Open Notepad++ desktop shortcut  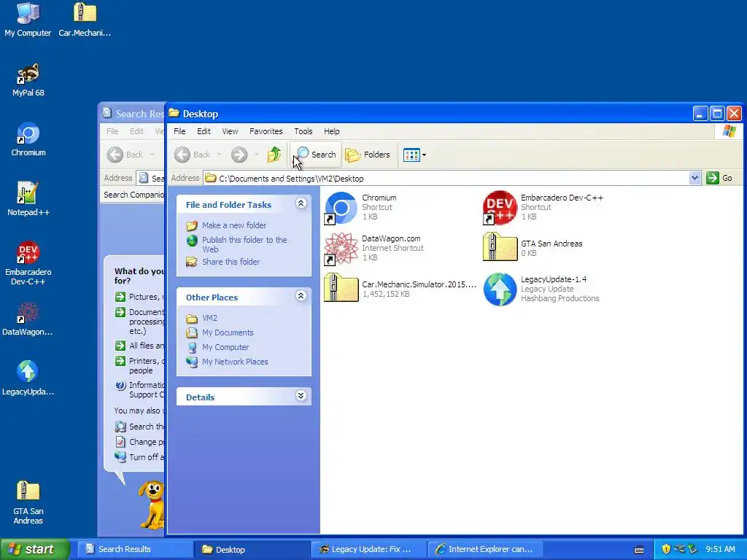[28, 199]
